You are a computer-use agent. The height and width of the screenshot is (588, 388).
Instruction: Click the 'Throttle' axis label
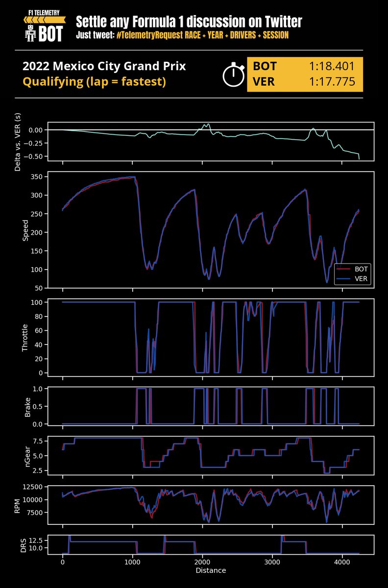pos(25,338)
